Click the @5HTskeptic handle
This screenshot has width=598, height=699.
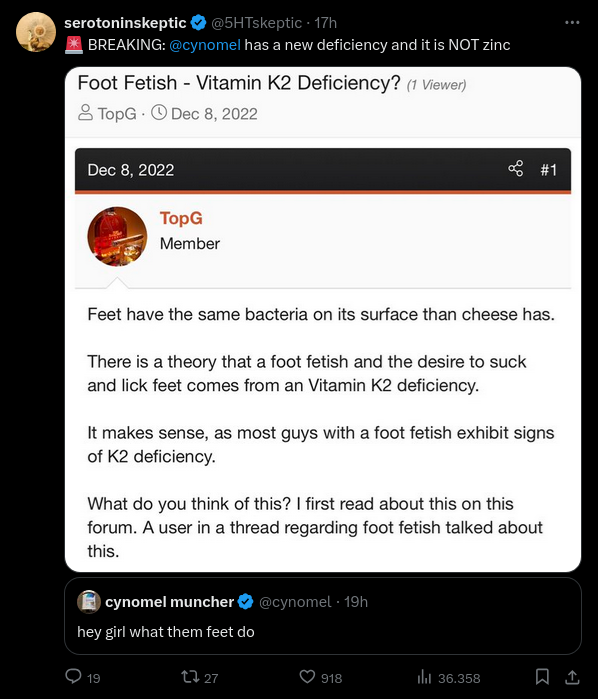click(x=256, y=23)
